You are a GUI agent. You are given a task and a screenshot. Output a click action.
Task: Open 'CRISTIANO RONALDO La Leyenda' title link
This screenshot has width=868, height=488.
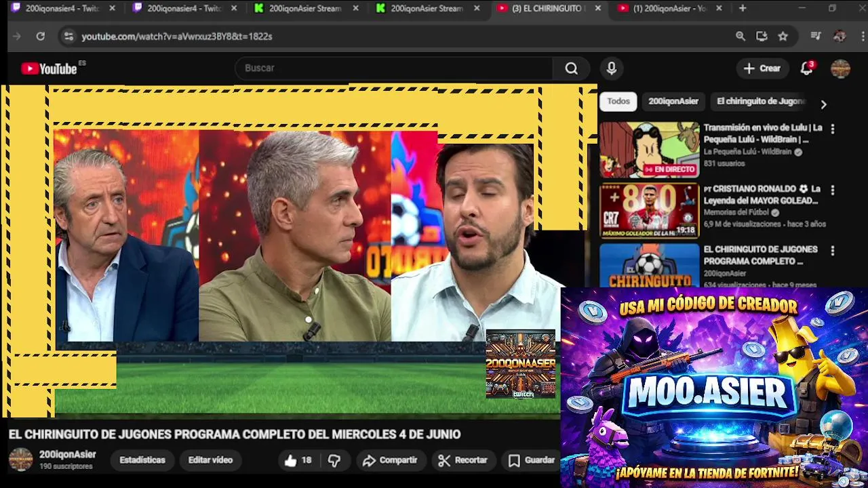762,195
